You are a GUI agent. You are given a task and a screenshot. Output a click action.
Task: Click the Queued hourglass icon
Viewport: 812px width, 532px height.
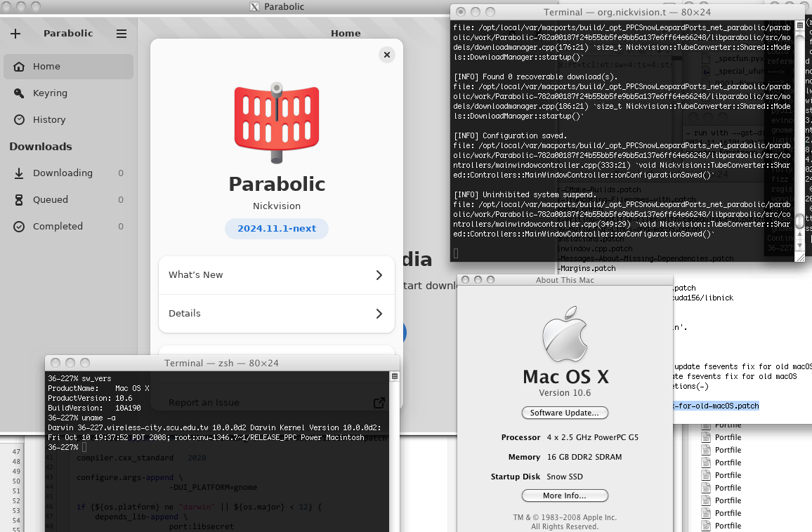(x=19, y=200)
